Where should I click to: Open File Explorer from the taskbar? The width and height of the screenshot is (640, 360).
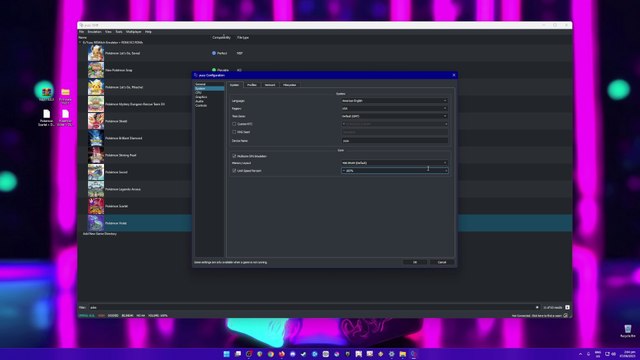coord(402,354)
